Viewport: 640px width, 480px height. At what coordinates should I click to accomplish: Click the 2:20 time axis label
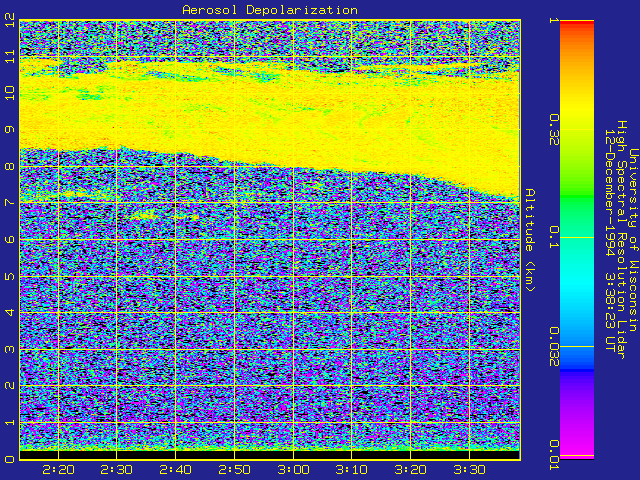58,470
